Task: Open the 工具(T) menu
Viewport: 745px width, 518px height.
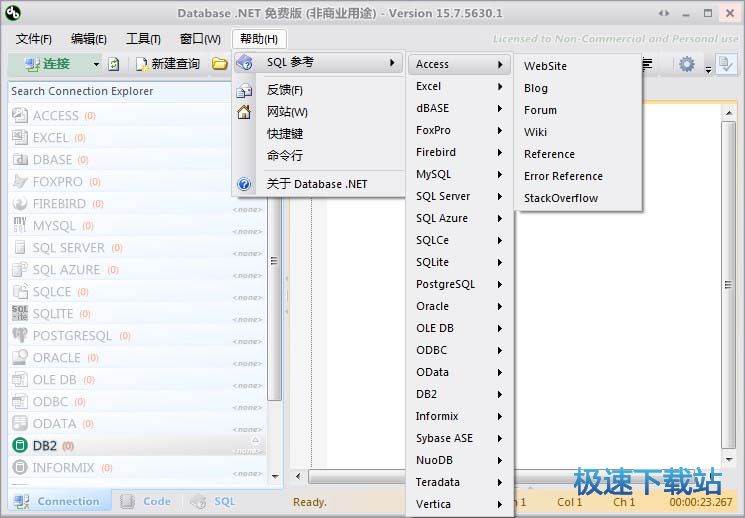Action: [143, 38]
